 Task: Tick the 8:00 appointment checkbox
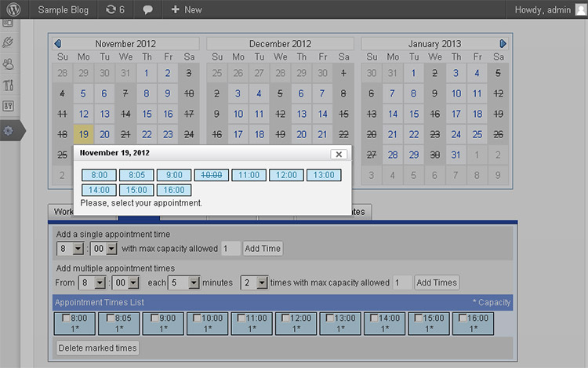[66, 318]
